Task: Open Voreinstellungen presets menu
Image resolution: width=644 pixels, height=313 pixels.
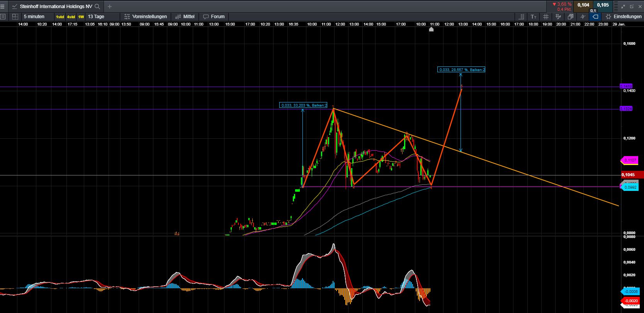Action: 146,17
